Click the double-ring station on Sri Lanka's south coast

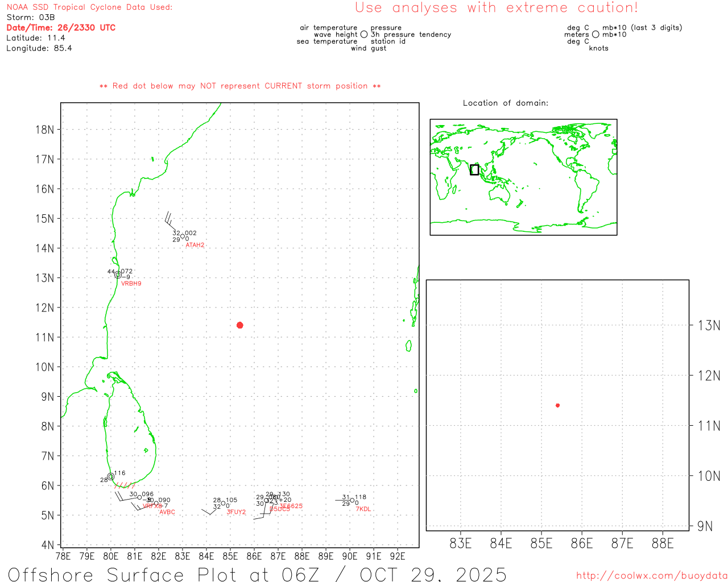111,477
